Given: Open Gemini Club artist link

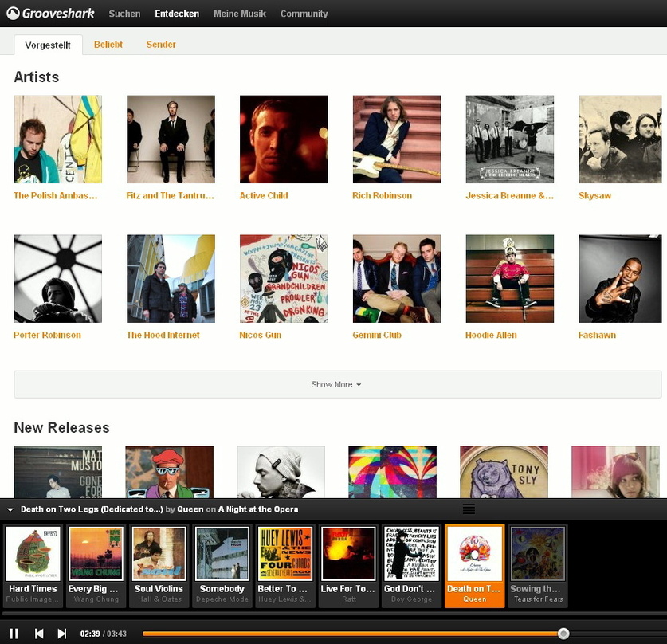Looking at the screenshot, I should pyautogui.click(x=377, y=336).
